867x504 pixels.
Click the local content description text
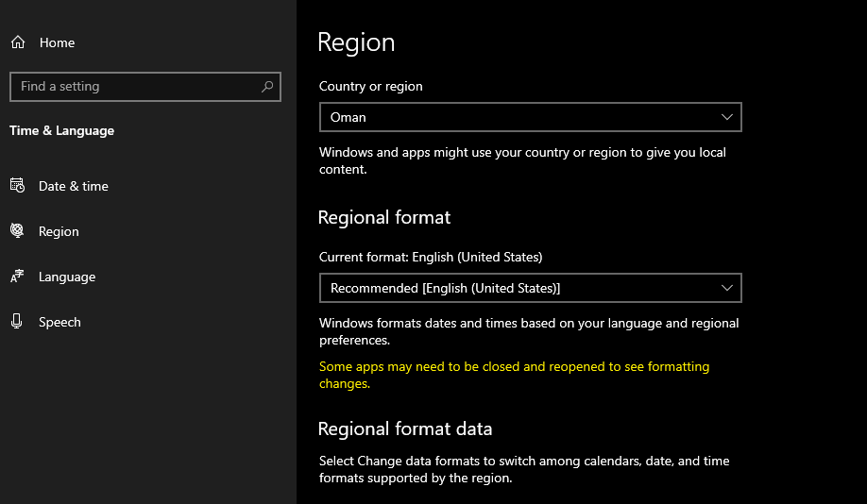coord(522,160)
